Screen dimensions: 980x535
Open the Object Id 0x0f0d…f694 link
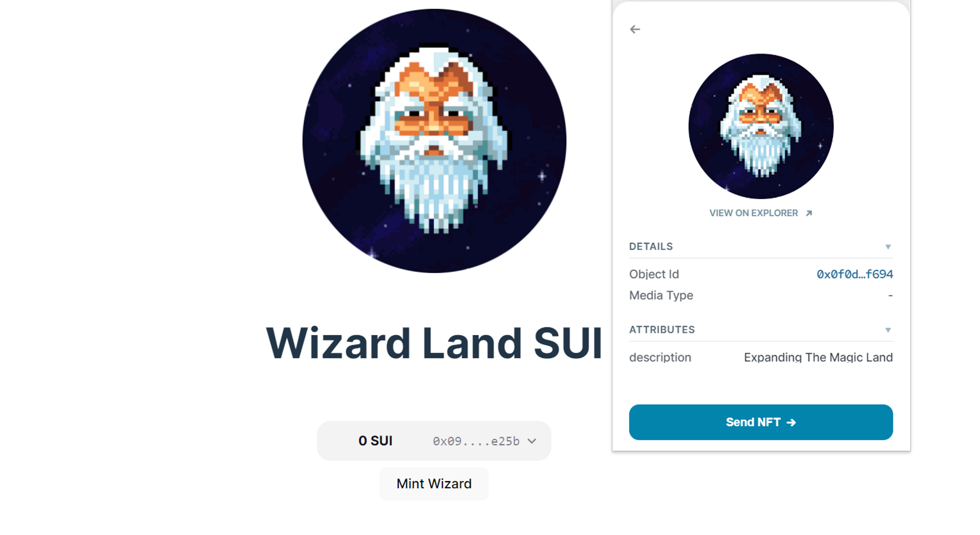click(854, 275)
